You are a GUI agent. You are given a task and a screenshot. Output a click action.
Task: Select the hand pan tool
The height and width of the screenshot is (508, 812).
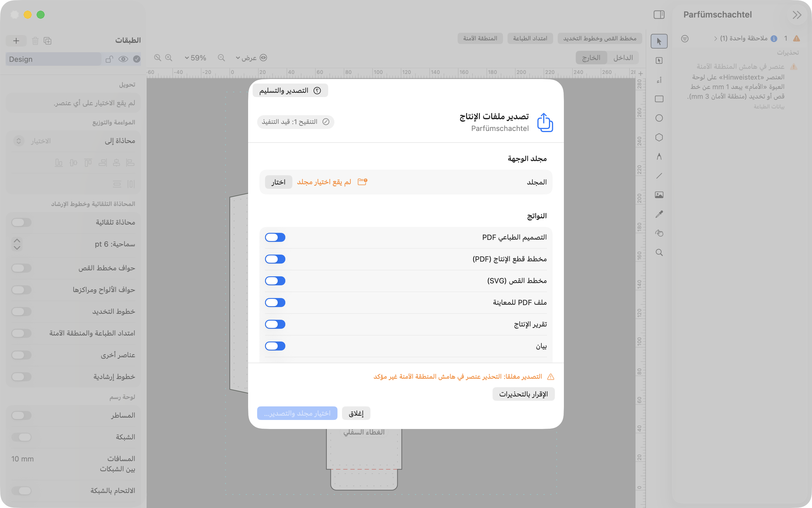(x=659, y=233)
